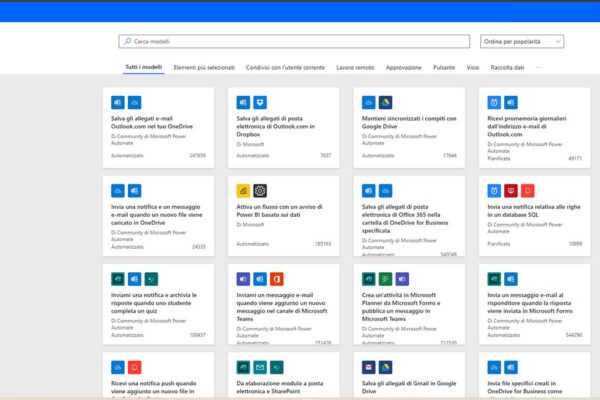600x400 pixels.
Task: Click the Cerca modelli search field
Action: [294, 41]
